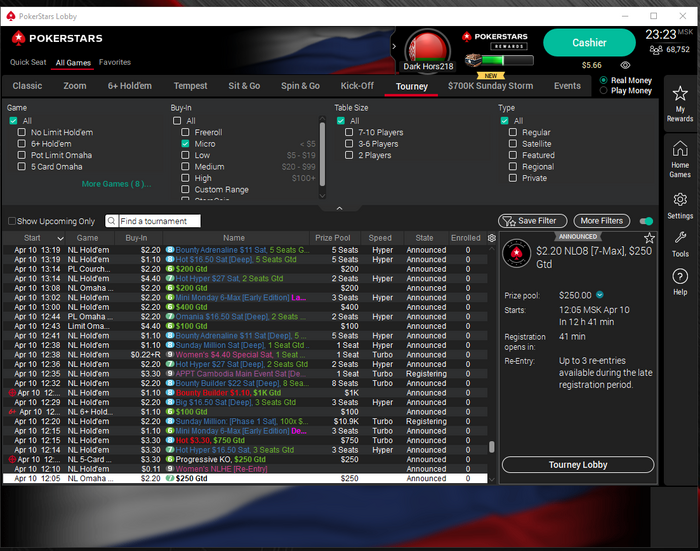Select APPT Cambodia Main Event Sat row
The width and height of the screenshot is (700, 551).
coord(245,374)
